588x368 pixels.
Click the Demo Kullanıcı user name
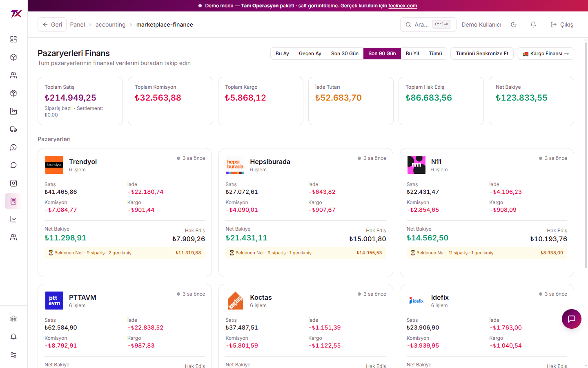tap(481, 25)
